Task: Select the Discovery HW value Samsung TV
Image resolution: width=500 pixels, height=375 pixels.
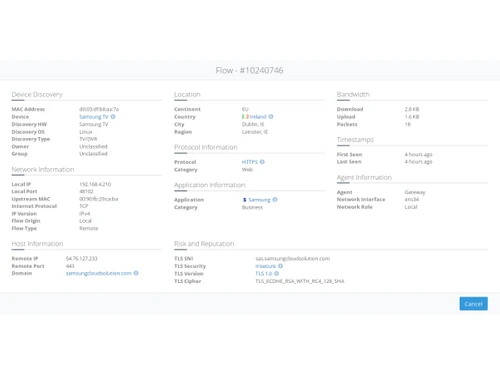Action: click(94, 124)
